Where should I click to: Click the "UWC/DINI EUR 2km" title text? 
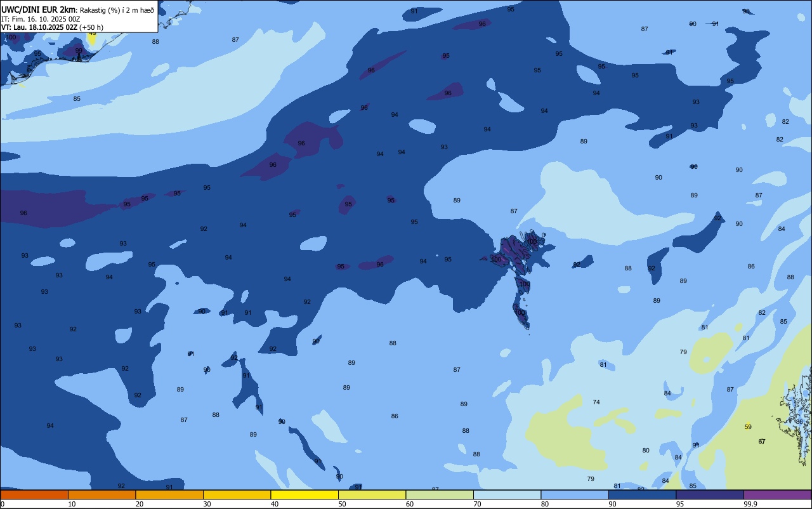(x=39, y=10)
